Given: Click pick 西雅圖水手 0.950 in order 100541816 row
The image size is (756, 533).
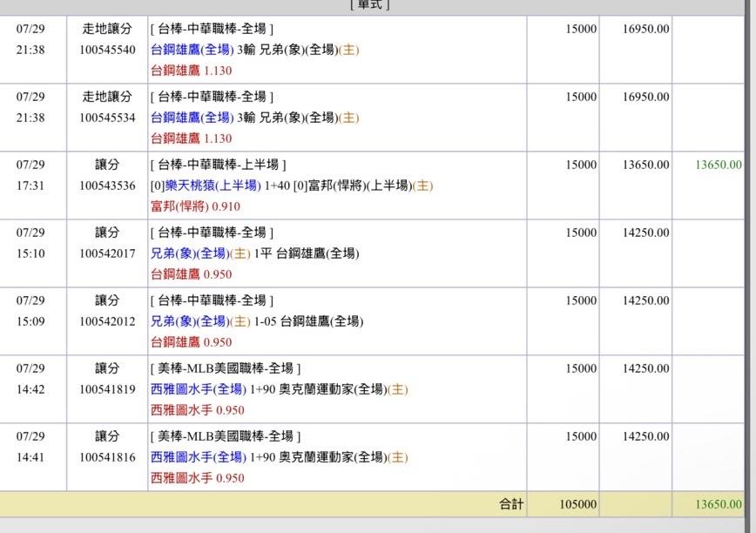Looking at the screenshot, I should (x=197, y=478).
